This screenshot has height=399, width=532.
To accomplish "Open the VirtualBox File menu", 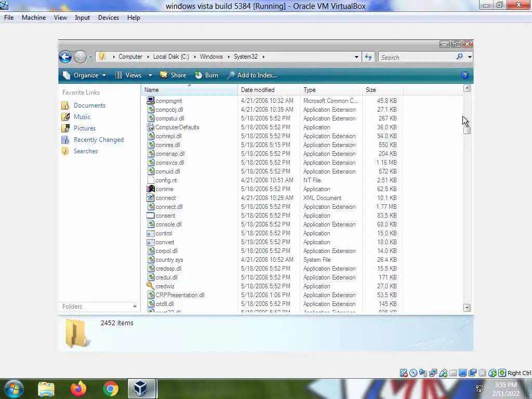I will click(x=9, y=18).
